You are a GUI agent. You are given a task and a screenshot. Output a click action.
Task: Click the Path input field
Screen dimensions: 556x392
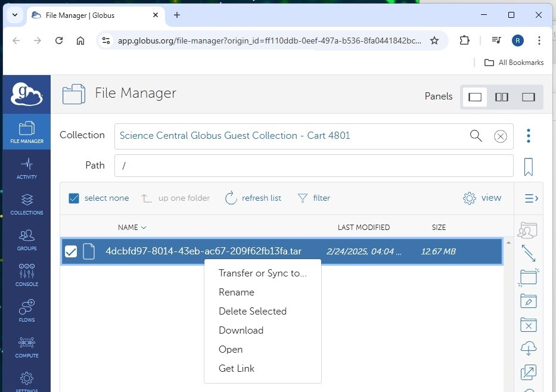[314, 166]
